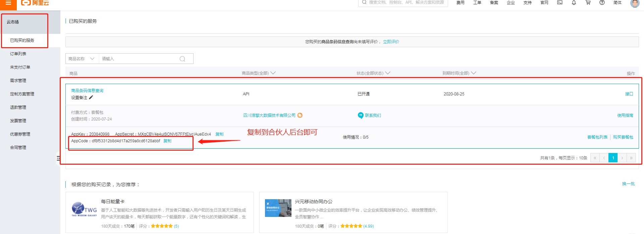Select 优惠券管理 in sidebar
Screen dimensions: 644x234
click(20, 134)
